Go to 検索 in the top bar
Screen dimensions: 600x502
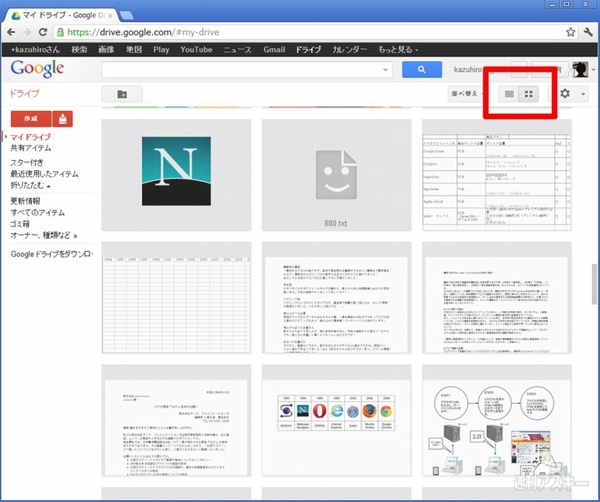click(x=79, y=50)
